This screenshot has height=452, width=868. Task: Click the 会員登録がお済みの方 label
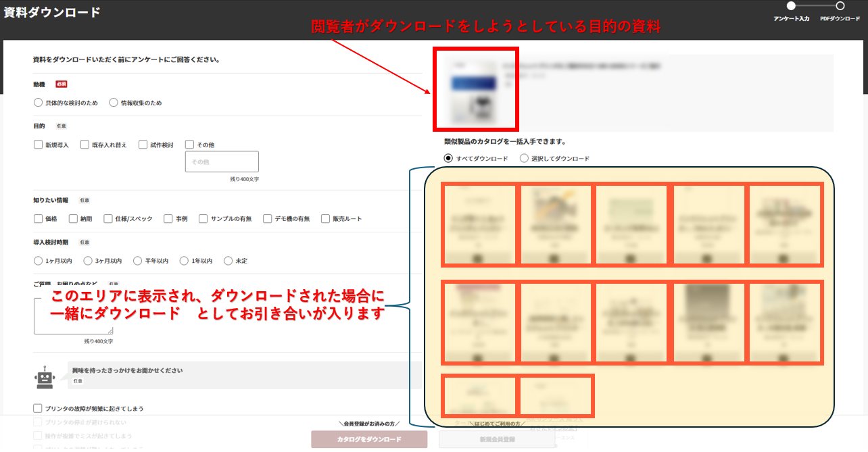368,424
